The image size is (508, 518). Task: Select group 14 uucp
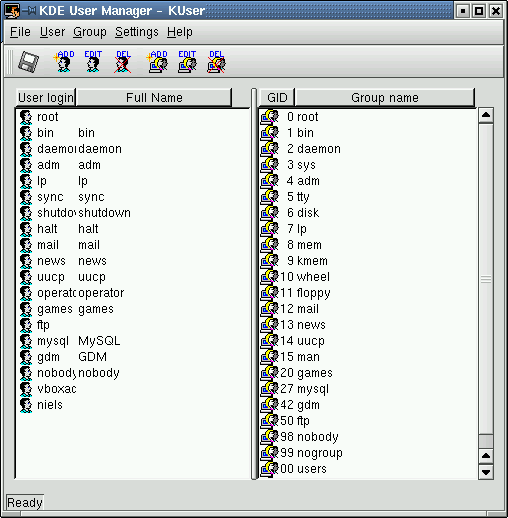tap(368, 341)
